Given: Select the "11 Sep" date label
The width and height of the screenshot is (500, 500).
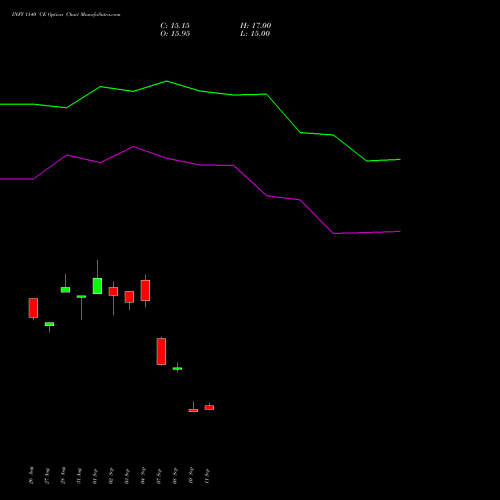Looking at the screenshot, I should (208, 475).
